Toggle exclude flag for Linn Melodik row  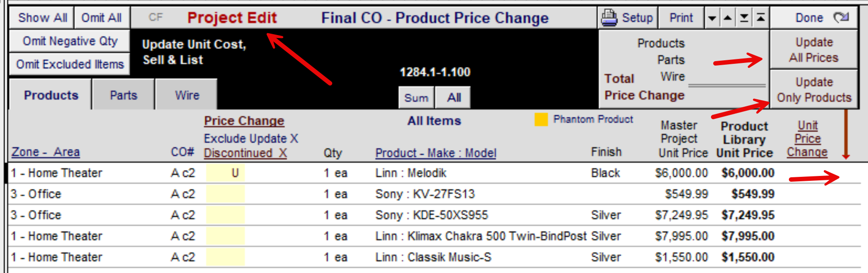tap(225, 173)
